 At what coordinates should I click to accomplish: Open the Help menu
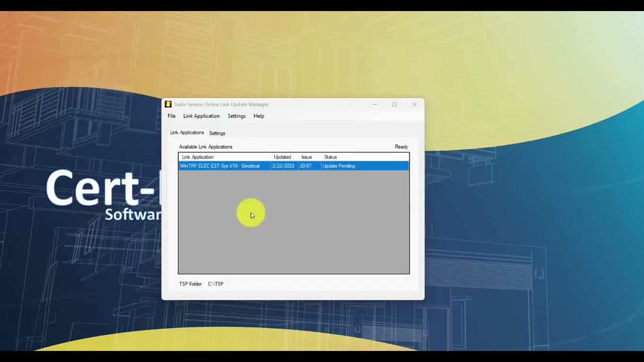pyautogui.click(x=259, y=116)
